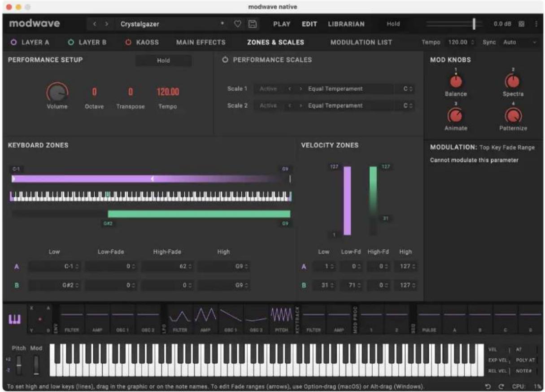Click the Pitch wheel slider
This screenshot has width=545, height=392.
tap(18, 365)
